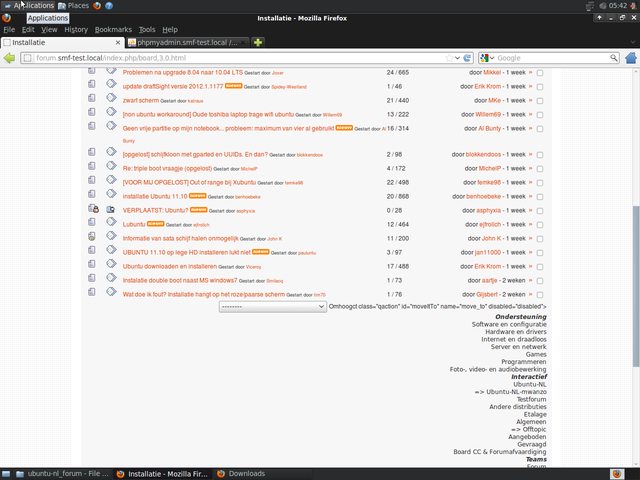Click the last-post arrow icon for 'Lubuntu' row

coord(531,224)
